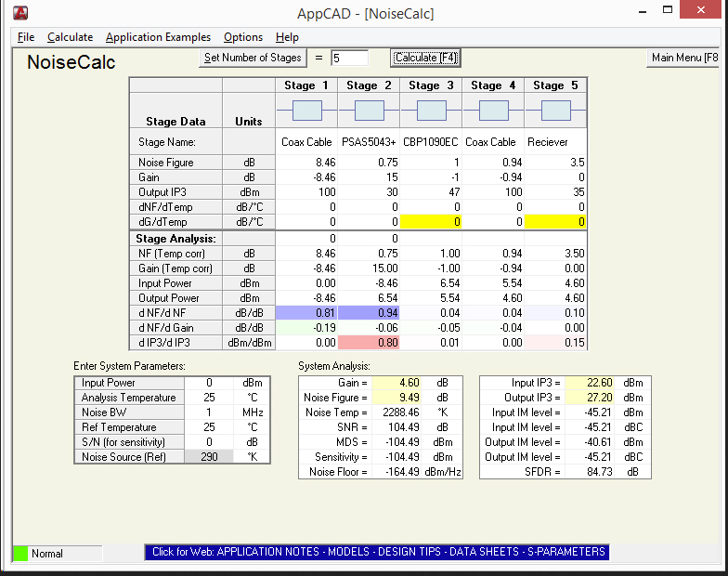Screen dimensions: 728x576
Task: Click the Stage 5 name Reciever cell
Action: click(x=555, y=142)
